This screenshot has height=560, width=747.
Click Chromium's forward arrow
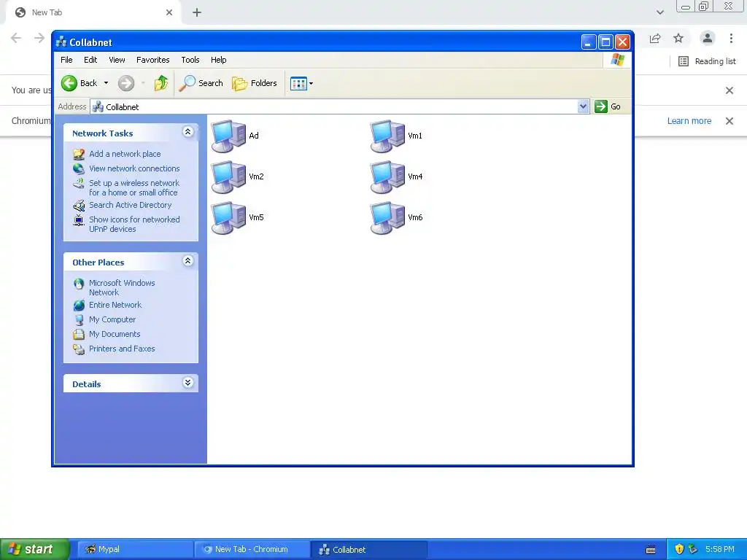39,38
